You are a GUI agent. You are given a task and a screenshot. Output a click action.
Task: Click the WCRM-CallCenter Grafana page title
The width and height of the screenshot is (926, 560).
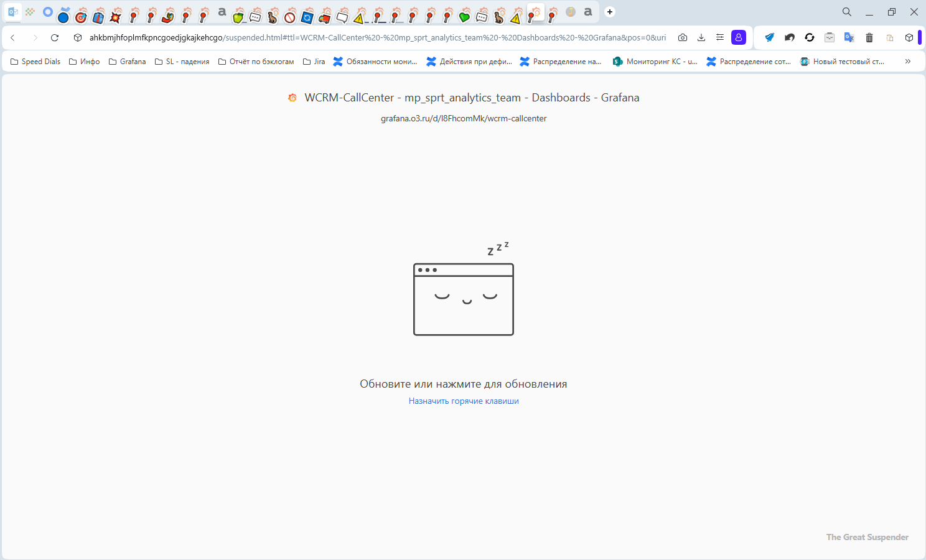coord(472,98)
